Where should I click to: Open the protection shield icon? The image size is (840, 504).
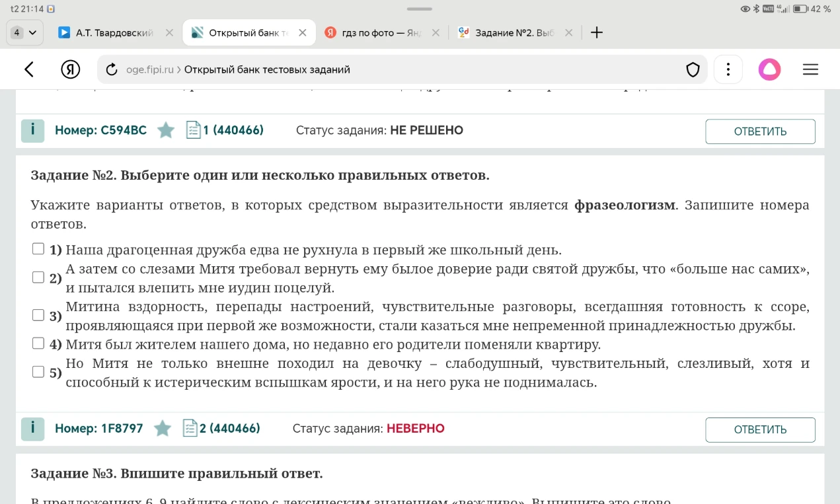[693, 69]
